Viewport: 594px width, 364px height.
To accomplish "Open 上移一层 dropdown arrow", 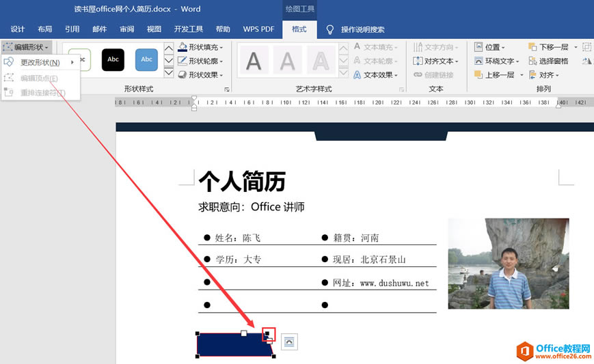I will point(522,75).
